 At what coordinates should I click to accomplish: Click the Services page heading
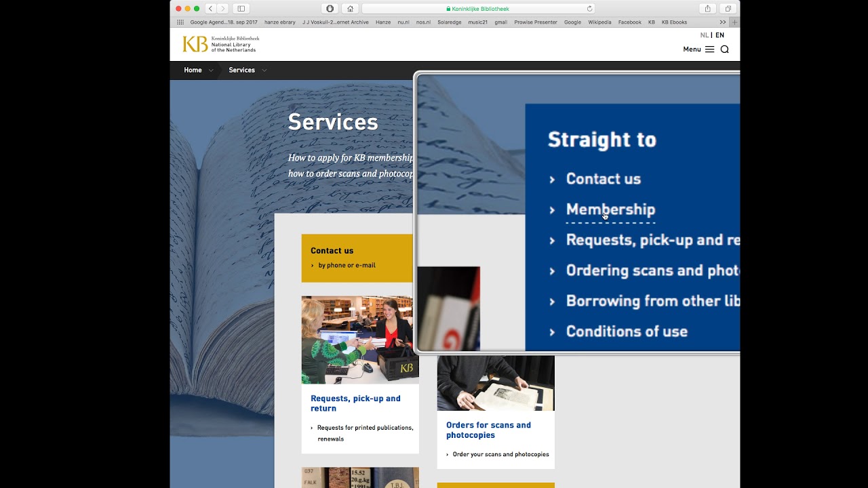click(333, 122)
